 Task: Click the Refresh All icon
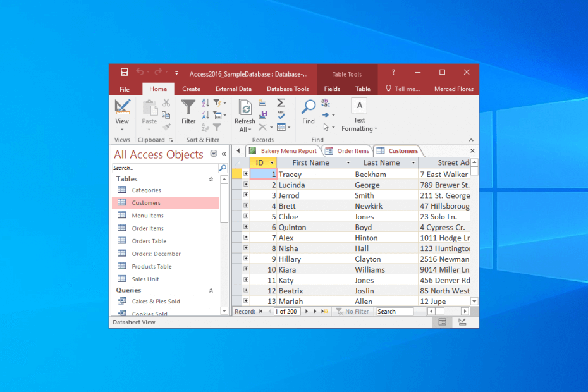click(245, 107)
